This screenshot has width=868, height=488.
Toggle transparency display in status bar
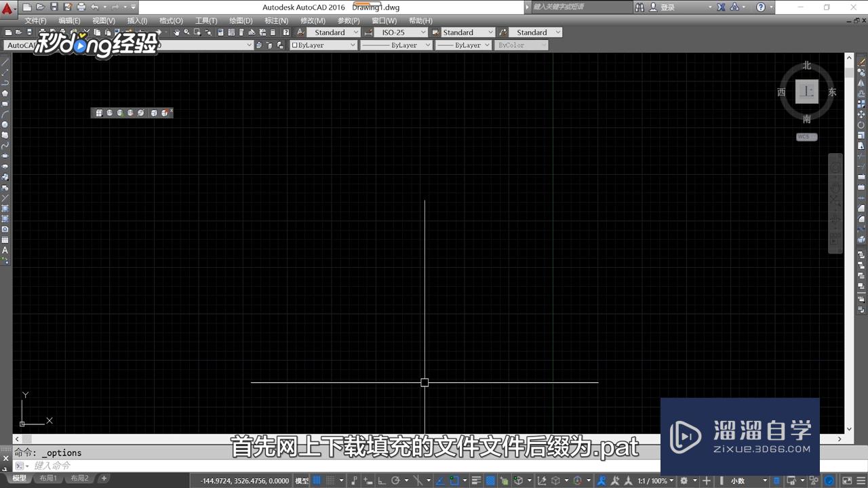coord(491,481)
